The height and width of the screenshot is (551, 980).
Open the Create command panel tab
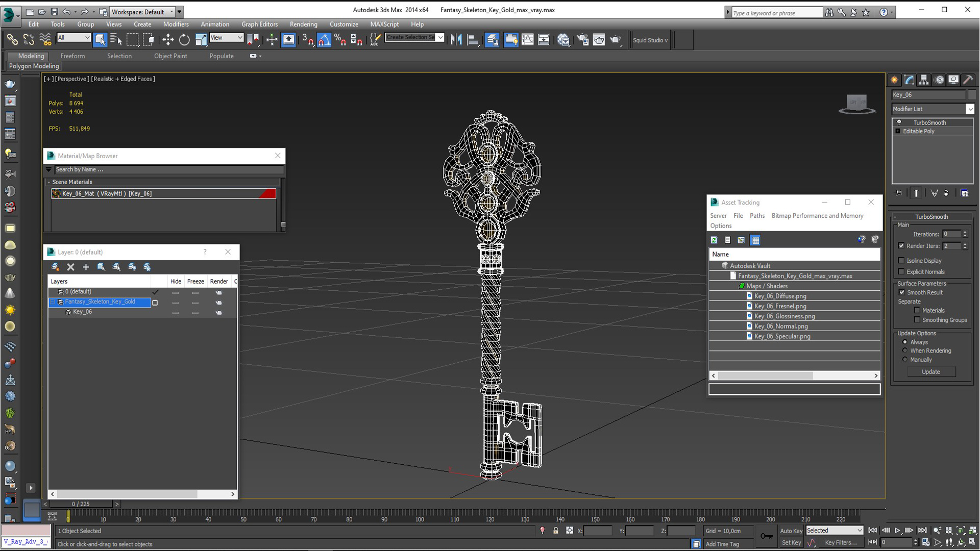894,80
